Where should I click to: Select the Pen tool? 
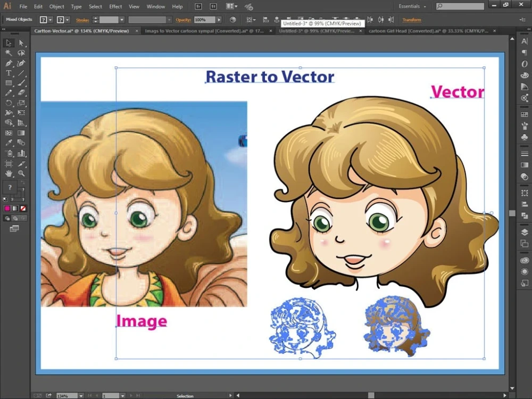coord(9,63)
